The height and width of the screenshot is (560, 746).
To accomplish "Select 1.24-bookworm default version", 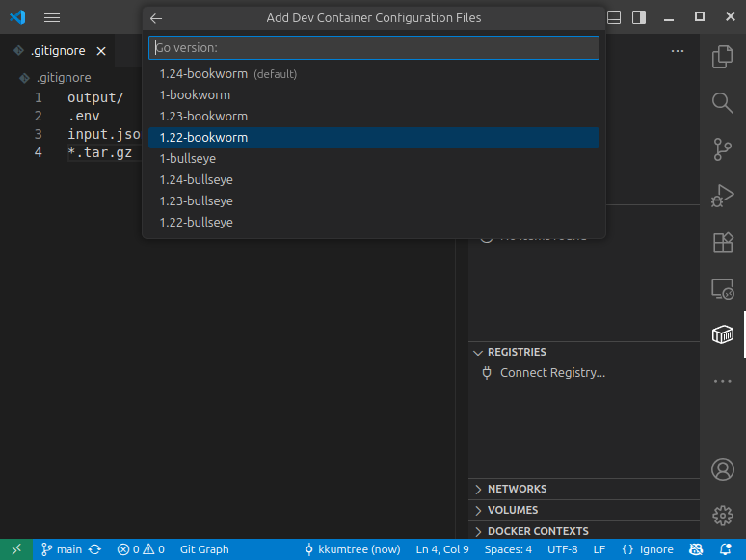I will [x=373, y=74].
